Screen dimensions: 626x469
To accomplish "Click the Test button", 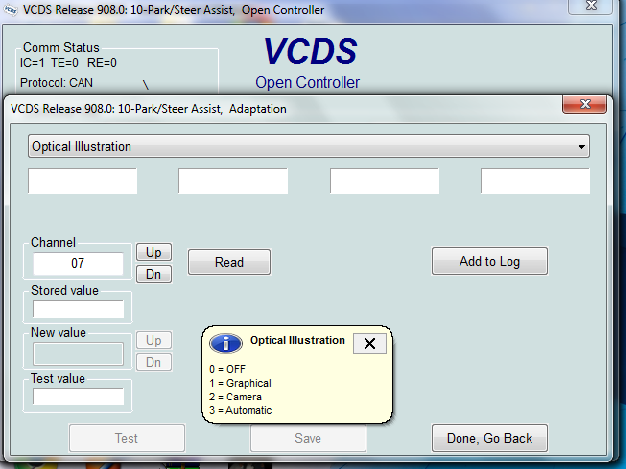I will point(126,438).
